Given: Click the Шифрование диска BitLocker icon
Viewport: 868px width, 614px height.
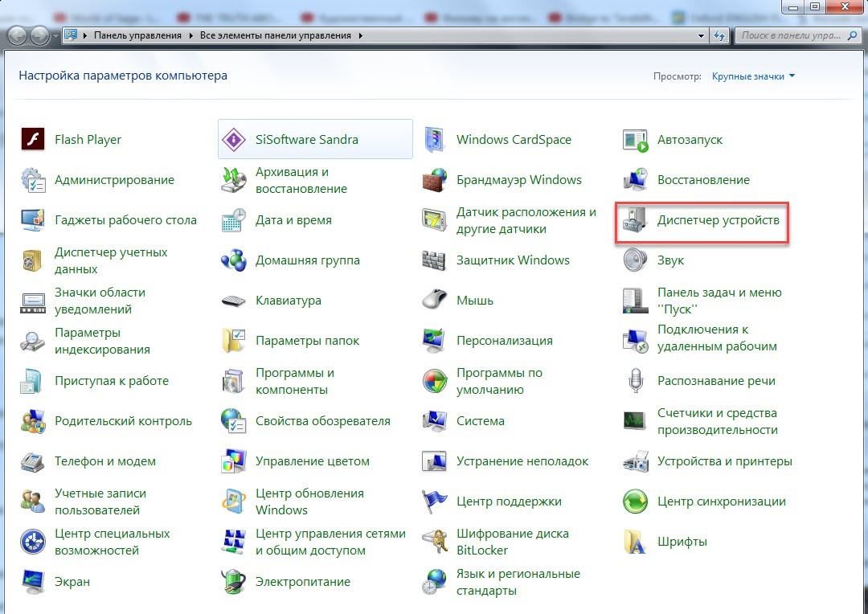Looking at the screenshot, I should pyautogui.click(x=434, y=542).
